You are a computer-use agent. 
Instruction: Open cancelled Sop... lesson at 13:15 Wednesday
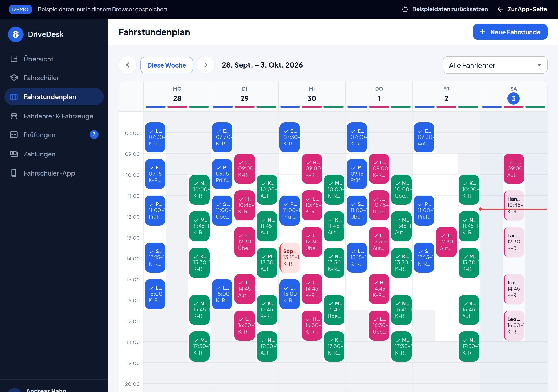click(x=289, y=257)
